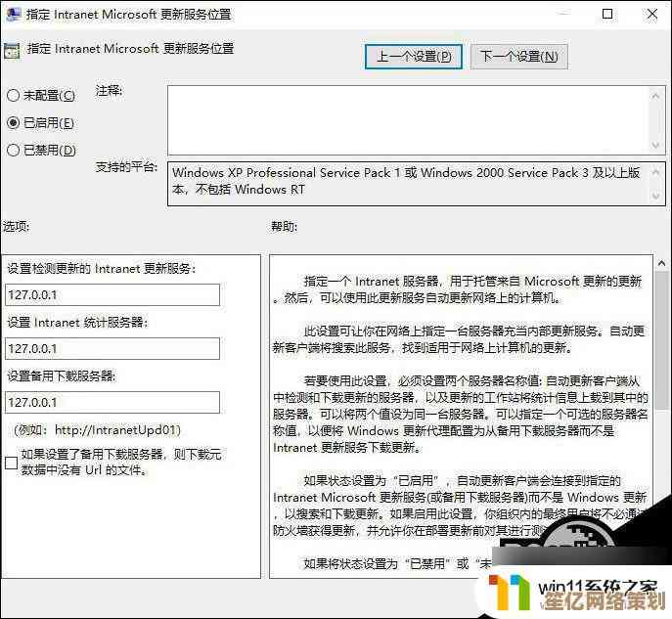
Task: Click the alternate download server field
Action: [x=112, y=403]
